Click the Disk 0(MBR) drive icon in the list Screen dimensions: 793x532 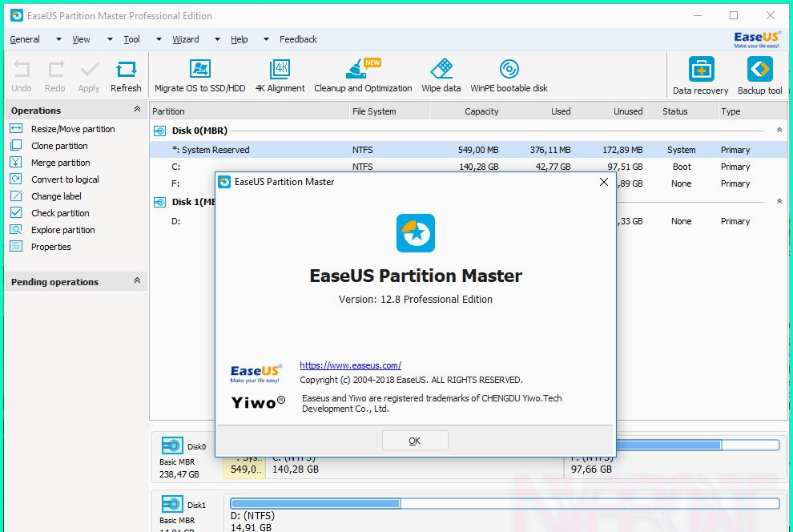click(160, 131)
